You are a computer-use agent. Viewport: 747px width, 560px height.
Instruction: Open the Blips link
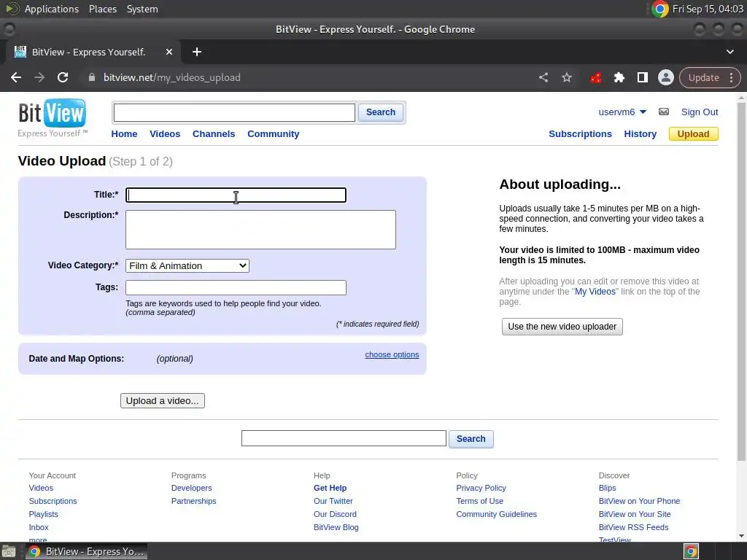607,488
